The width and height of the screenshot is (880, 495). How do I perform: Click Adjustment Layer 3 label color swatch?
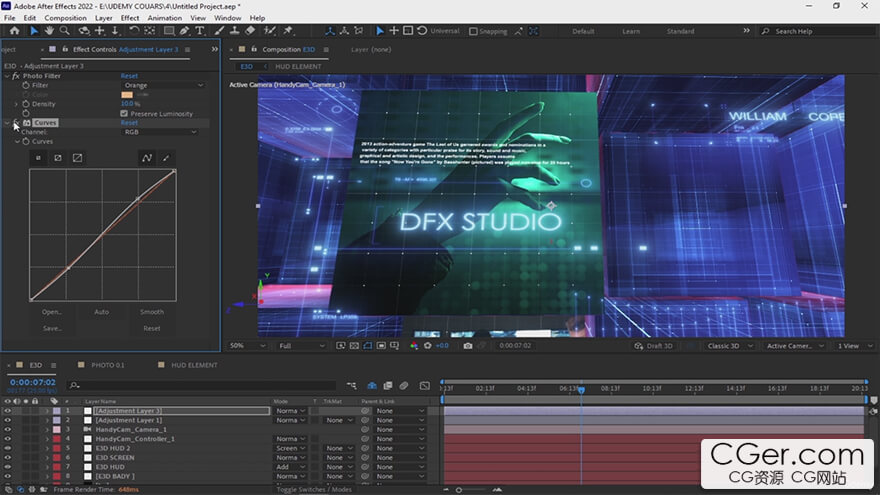click(x=57, y=411)
